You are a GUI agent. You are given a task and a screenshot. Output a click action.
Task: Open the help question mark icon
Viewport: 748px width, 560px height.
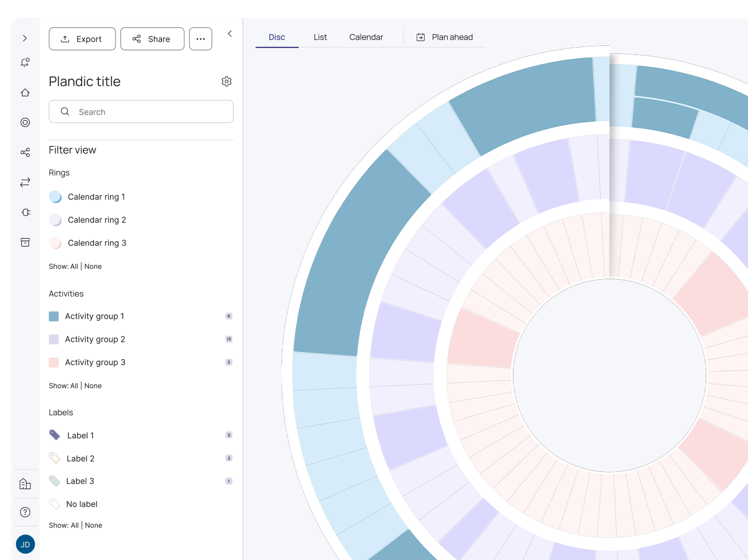tap(25, 512)
